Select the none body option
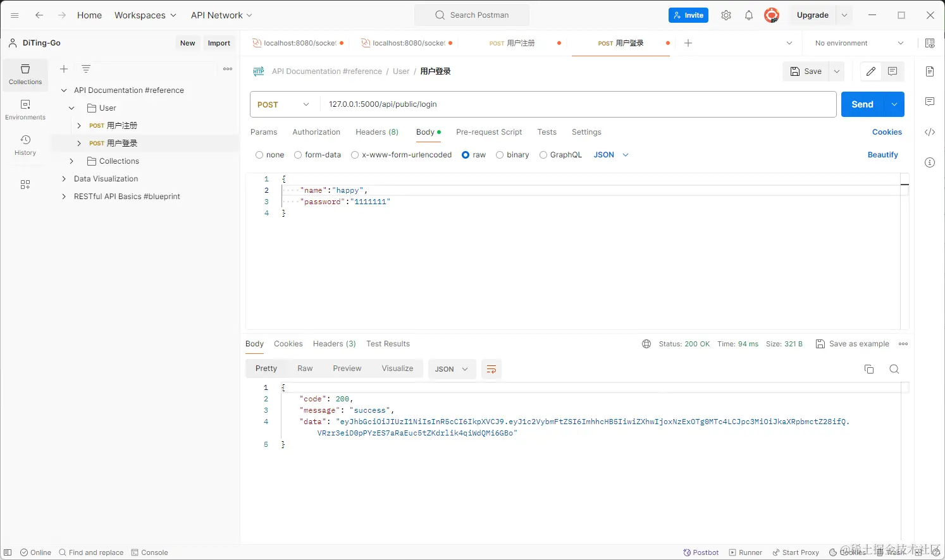 click(259, 155)
